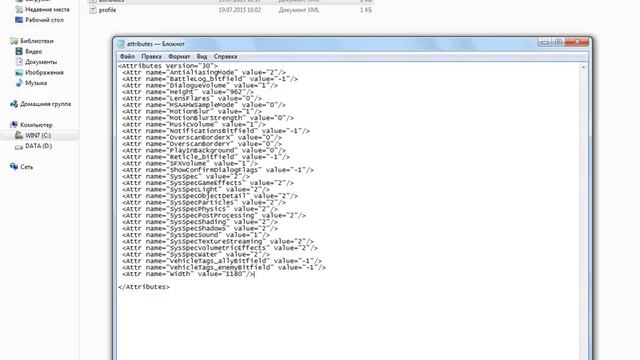Open the Справка menu in Notepad
The width and height of the screenshot is (640, 360).
point(225,57)
